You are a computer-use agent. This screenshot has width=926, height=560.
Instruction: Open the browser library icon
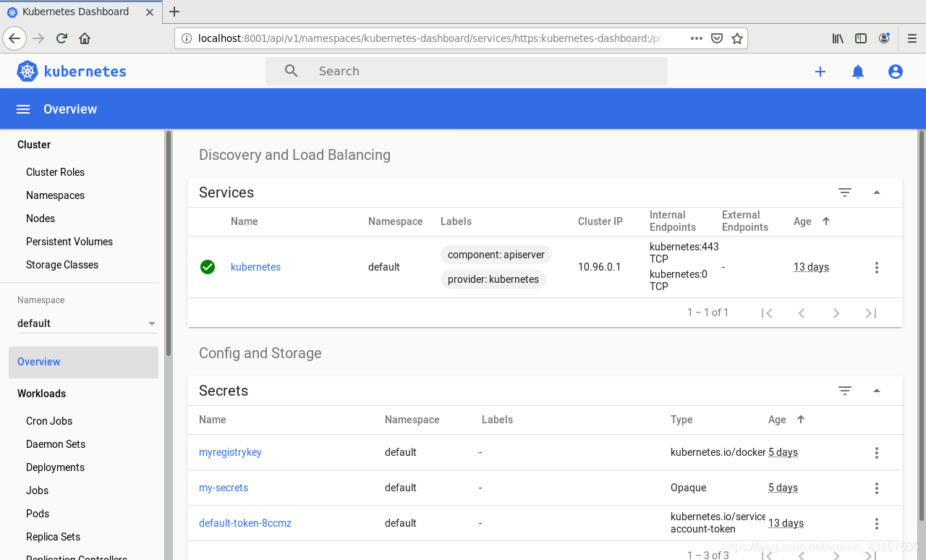pyautogui.click(x=838, y=38)
